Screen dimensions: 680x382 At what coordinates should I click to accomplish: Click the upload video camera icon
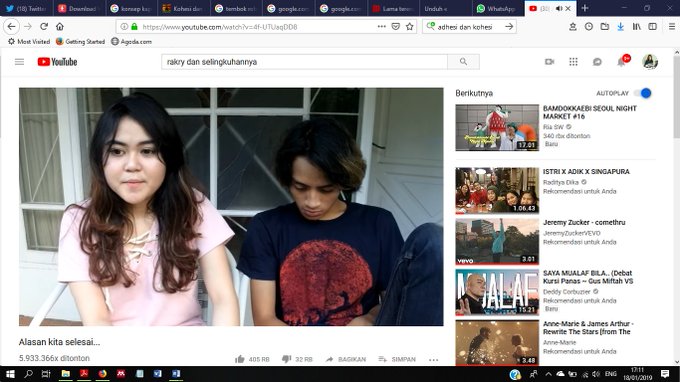click(549, 62)
